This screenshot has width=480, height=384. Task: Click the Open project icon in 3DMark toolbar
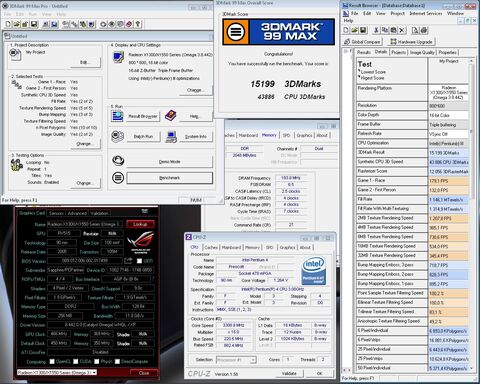tap(17, 24)
